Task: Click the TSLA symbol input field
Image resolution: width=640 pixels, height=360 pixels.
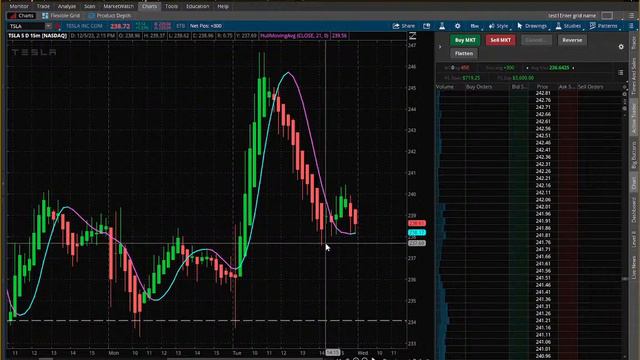Action: click(26, 26)
